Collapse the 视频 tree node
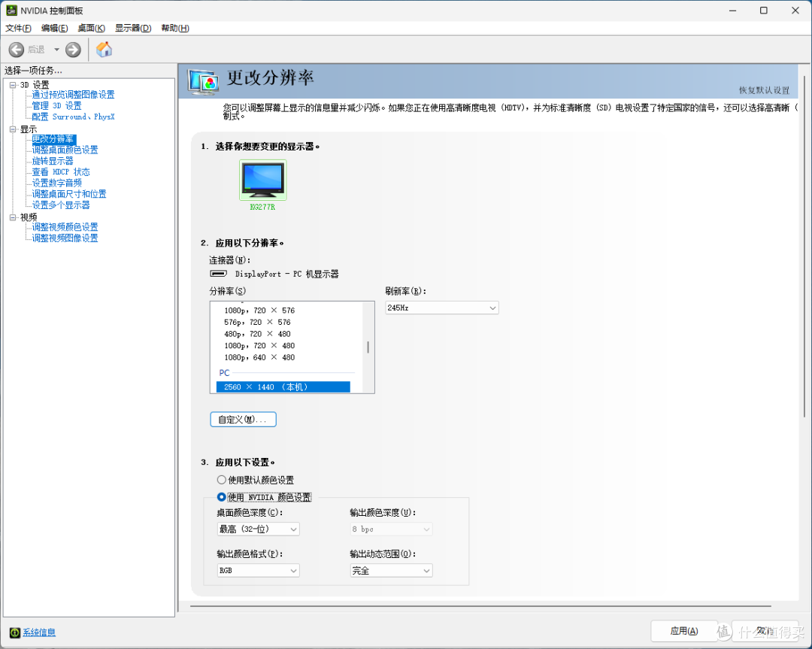The width and height of the screenshot is (812, 649). (x=13, y=217)
